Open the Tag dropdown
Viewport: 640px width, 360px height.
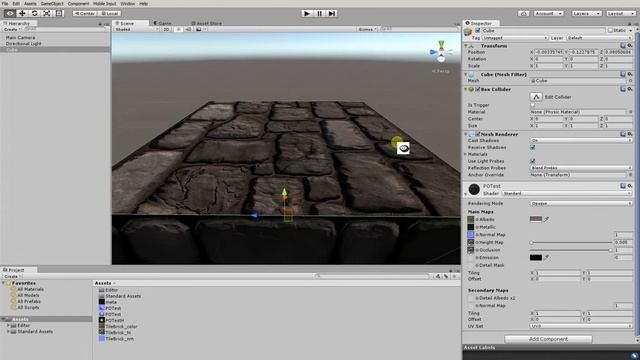click(515, 38)
